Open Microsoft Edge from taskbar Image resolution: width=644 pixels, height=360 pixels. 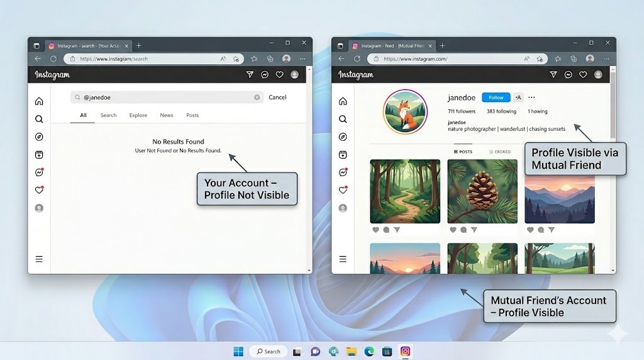pos(369,351)
